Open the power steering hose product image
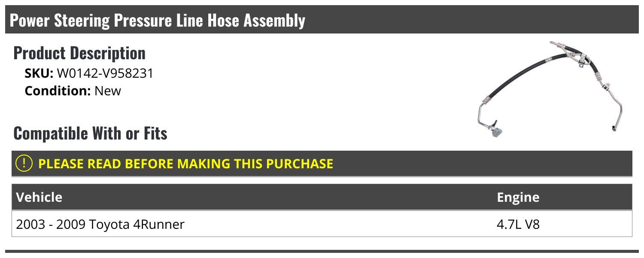This screenshot has height=258, width=644. coord(550,91)
